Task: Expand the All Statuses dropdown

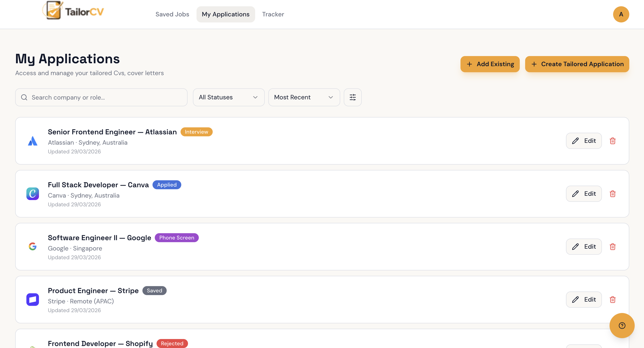Action: (229, 97)
